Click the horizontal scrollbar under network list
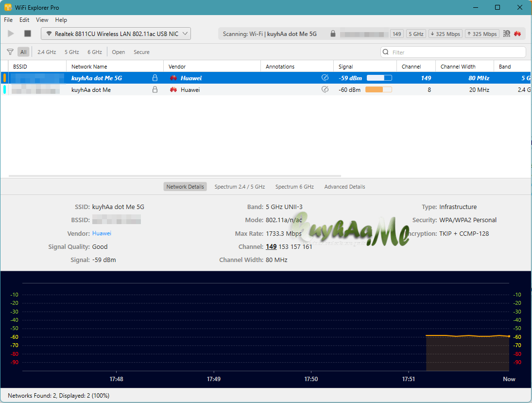 (175, 176)
